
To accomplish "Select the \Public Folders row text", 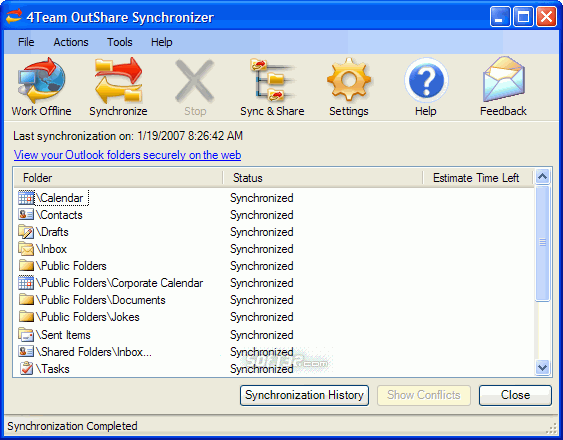I will click(x=71, y=265).
